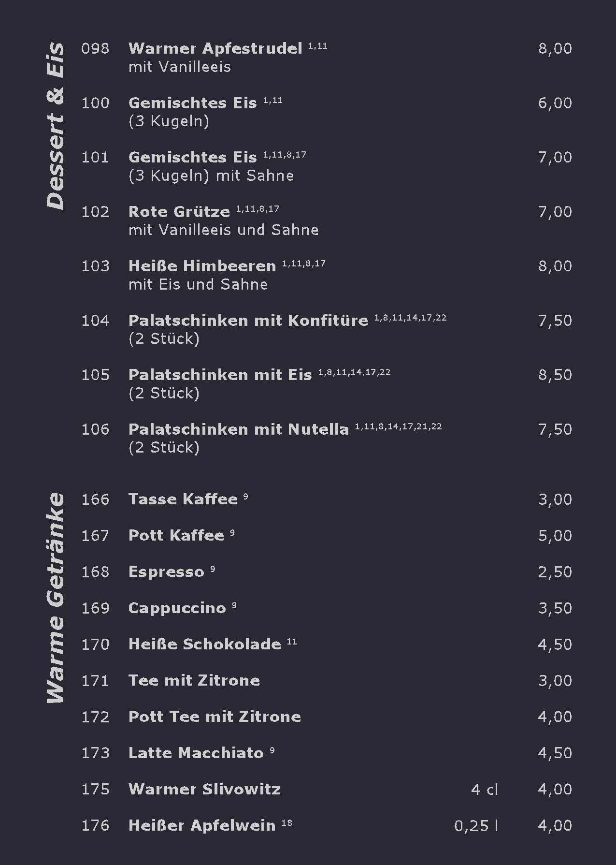Click the Heiße Himbeeren item name
This screenshot has height=865, width=616.
[202, 266]
